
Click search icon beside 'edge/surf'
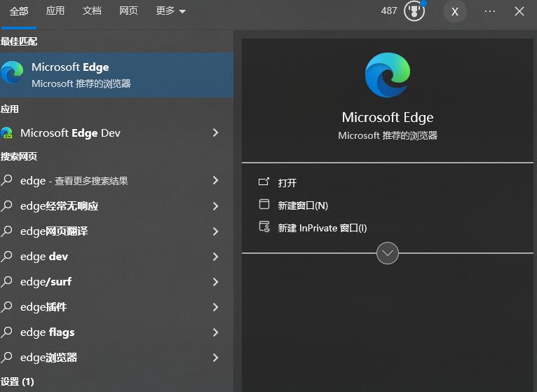click(x=6, y=282)
